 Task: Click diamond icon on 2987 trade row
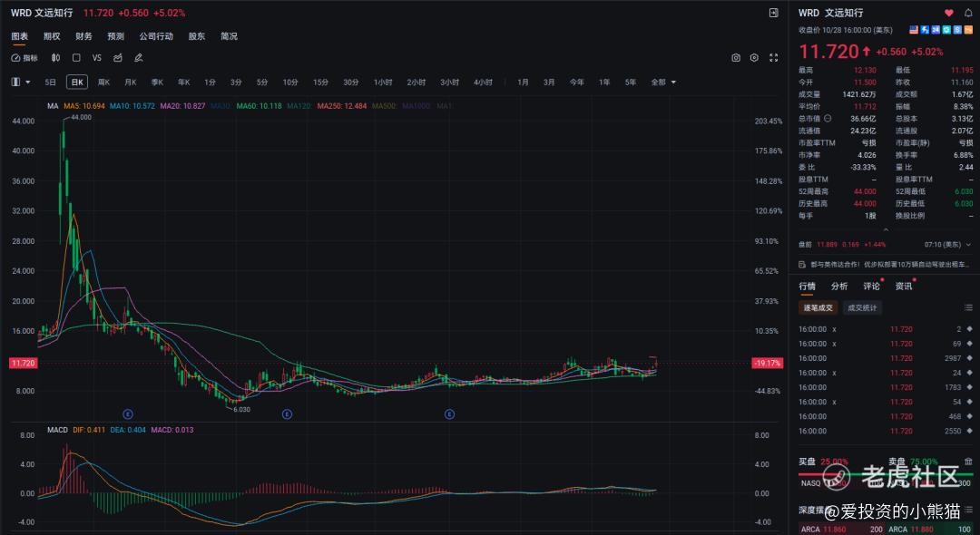click(x=969, y=358)
